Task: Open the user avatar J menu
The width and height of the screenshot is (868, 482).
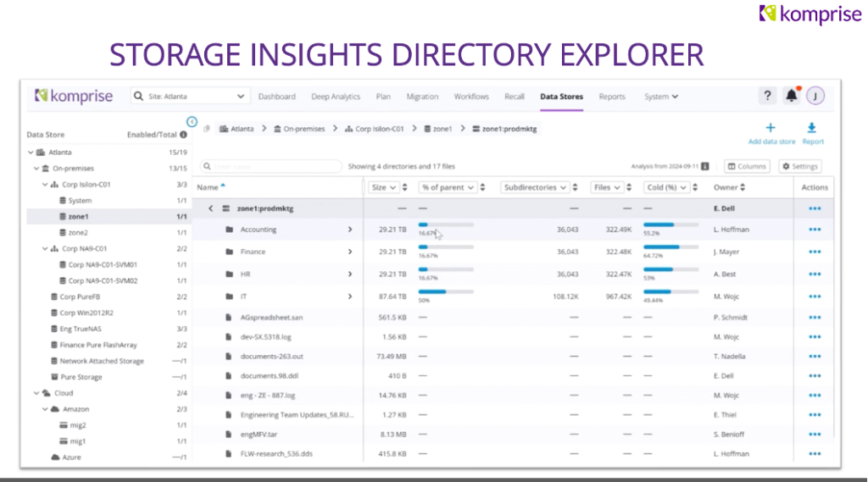Action: tap(815, 96)
